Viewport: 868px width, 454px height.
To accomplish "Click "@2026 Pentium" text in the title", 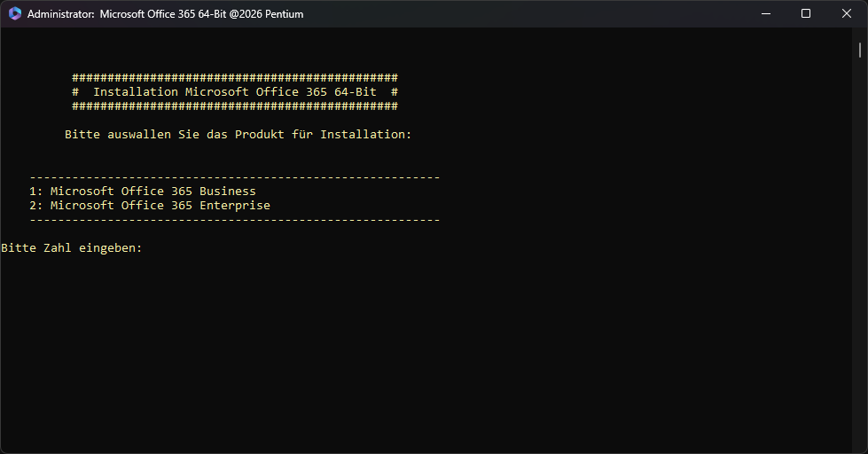I will tap(265, 14).
